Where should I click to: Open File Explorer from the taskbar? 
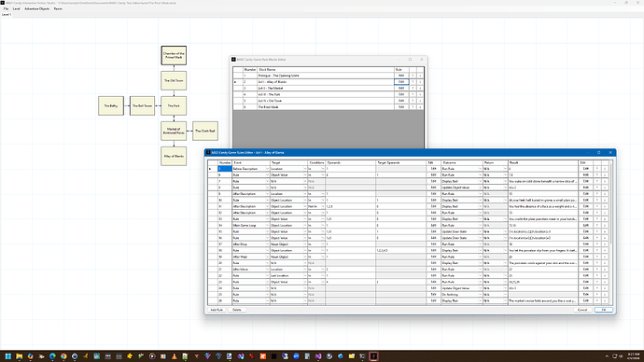(19, 356)
